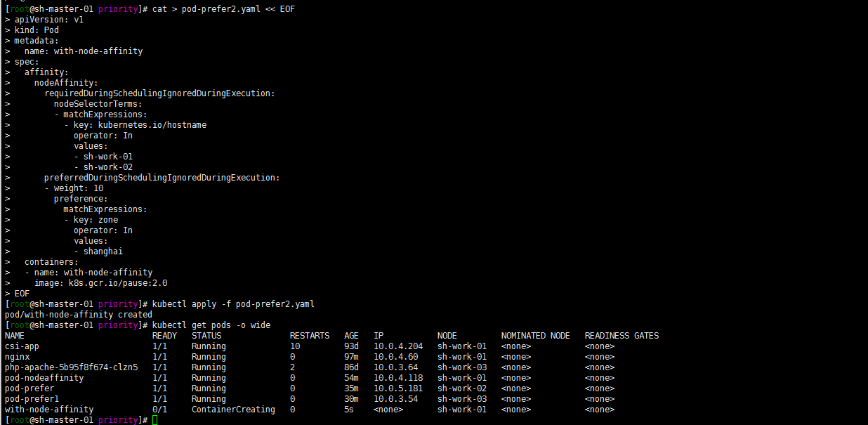Viewport: 868px width, 425px height.
Task: Click the NOMINATED NODE column header
Action: 536,336
